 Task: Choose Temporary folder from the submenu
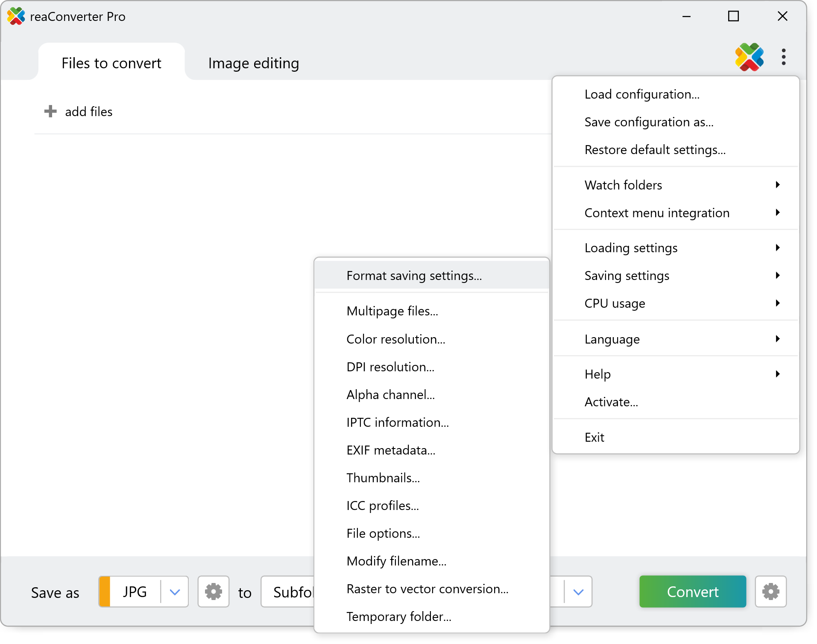click(398, 616)
